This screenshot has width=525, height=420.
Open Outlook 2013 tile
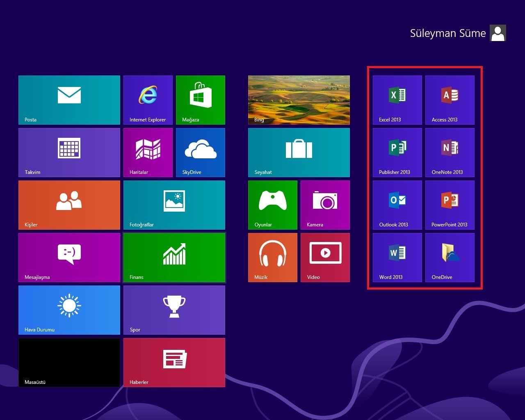(x=397, y=205)
